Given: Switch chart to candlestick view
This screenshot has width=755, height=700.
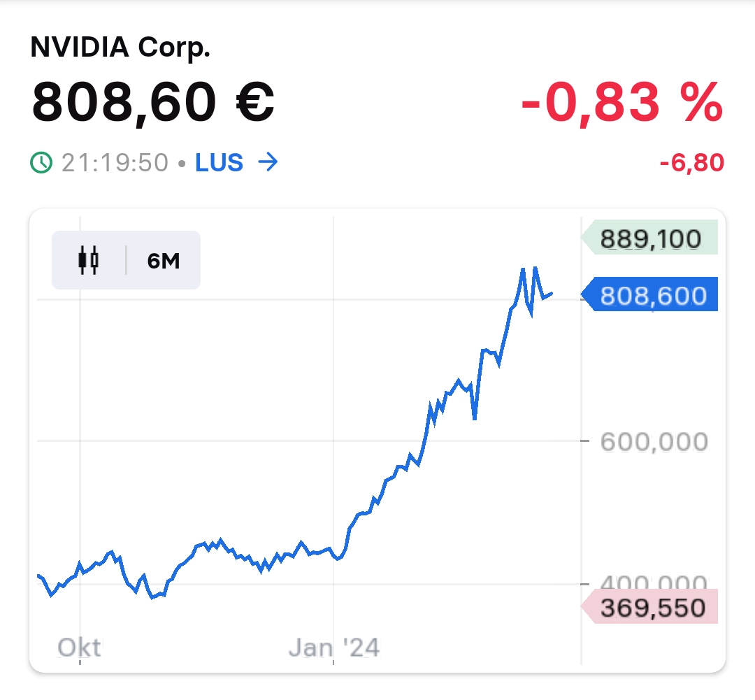Looking at the screenshot, I should (x=89, y=260).
